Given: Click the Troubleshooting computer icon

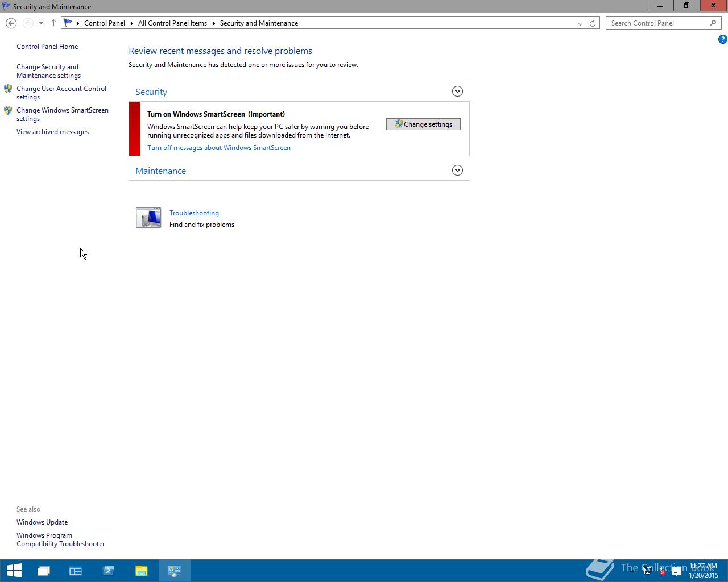Looking at the screenshot, I should [x=148, y=218].
